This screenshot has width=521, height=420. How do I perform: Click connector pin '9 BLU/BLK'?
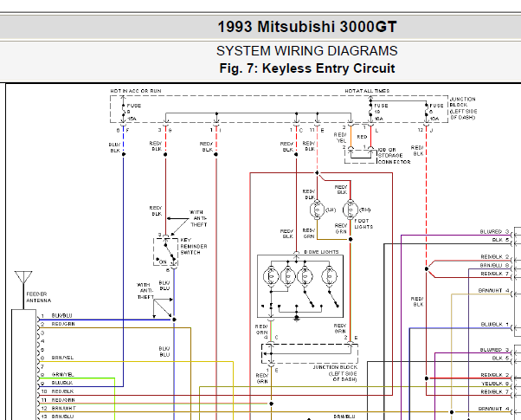(x=56, y=383)
